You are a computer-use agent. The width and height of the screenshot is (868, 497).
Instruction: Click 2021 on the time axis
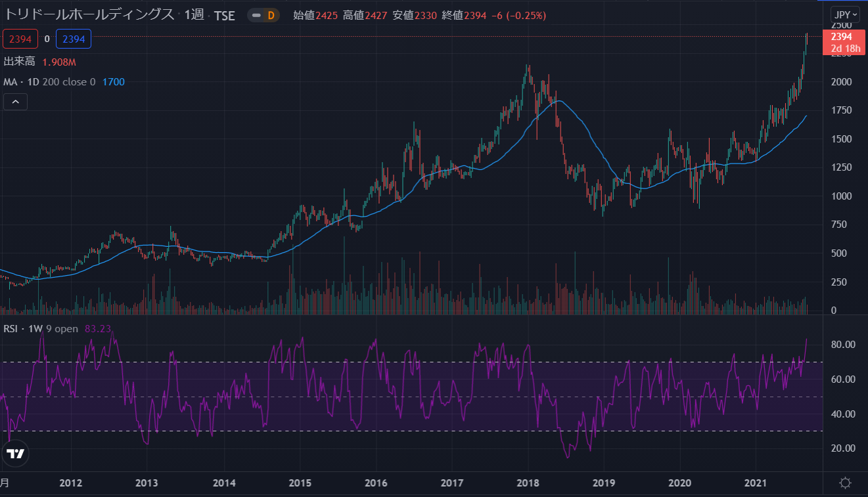(756, 483)
